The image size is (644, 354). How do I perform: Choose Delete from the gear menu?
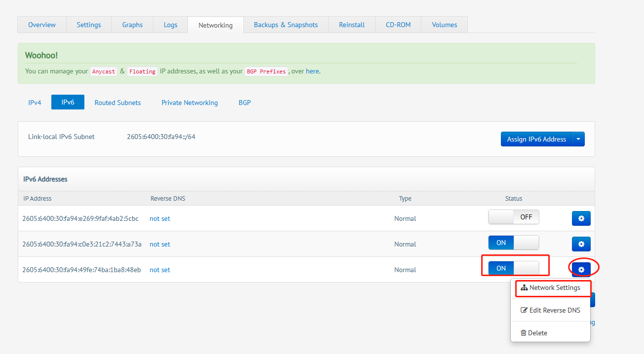click(x=533, y=333)
